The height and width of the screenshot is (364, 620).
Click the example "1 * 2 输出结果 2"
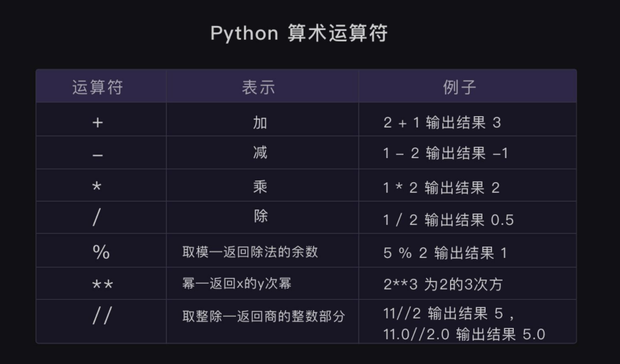[441, 188]
